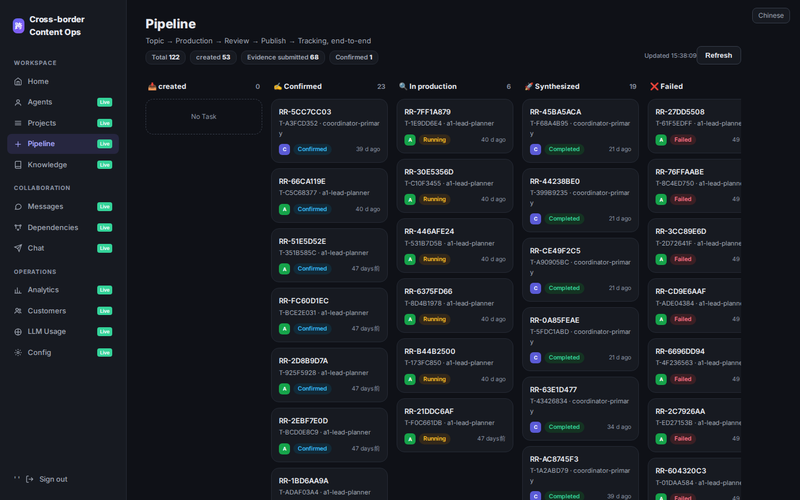Image resolution: width=800 pixels, height=500 pixels.
Task: Refresh the pipeline data
Action: [718, 56]
